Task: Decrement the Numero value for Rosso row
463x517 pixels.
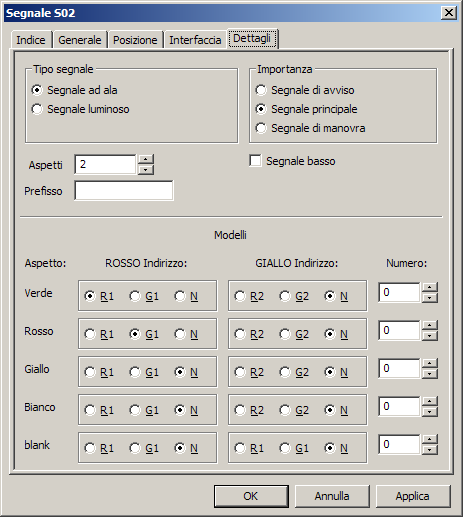Action: point(430,336)
